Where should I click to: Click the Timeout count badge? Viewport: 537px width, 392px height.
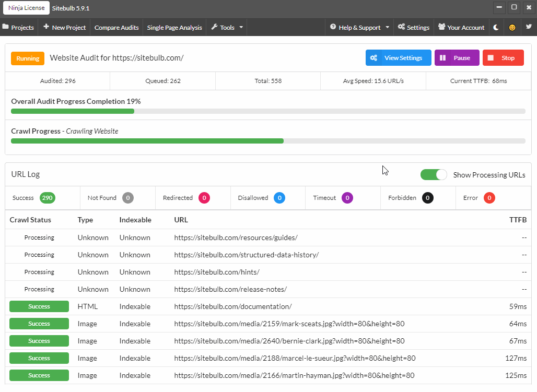[x=347, y=198]
